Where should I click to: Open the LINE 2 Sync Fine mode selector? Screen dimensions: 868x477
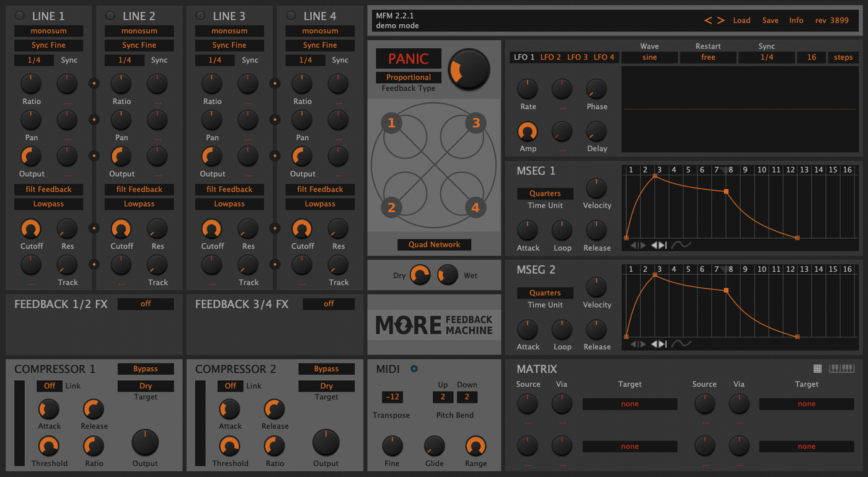click(139, 45)
